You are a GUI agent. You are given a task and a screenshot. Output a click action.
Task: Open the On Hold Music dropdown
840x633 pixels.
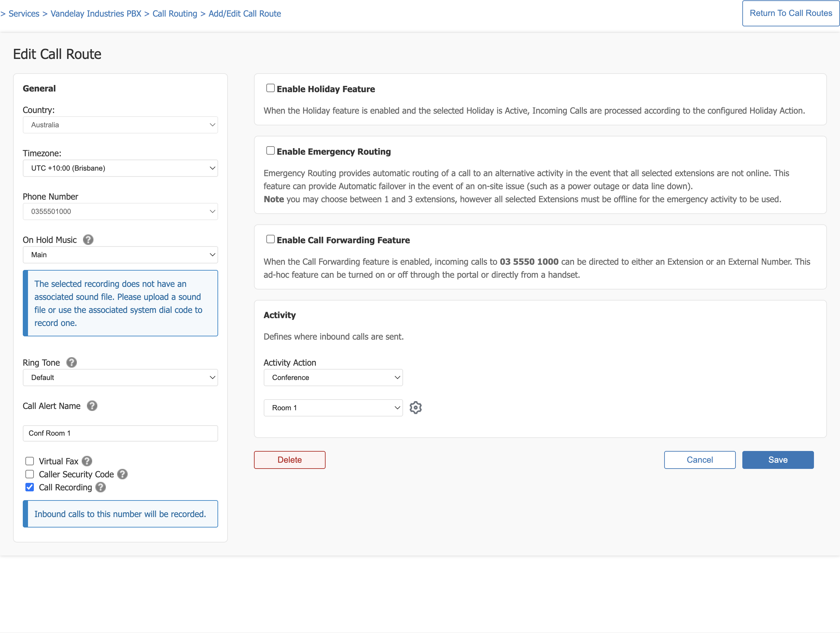(x=120, y=254)
